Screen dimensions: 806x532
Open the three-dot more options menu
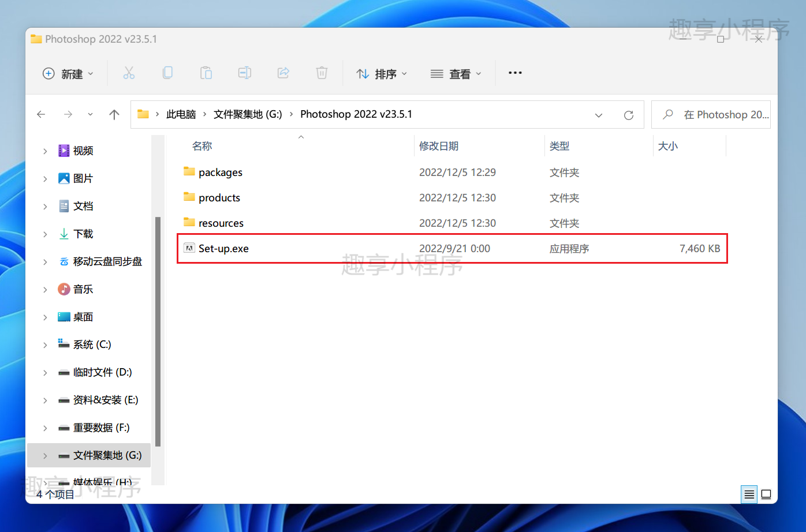tap(515, 73)
